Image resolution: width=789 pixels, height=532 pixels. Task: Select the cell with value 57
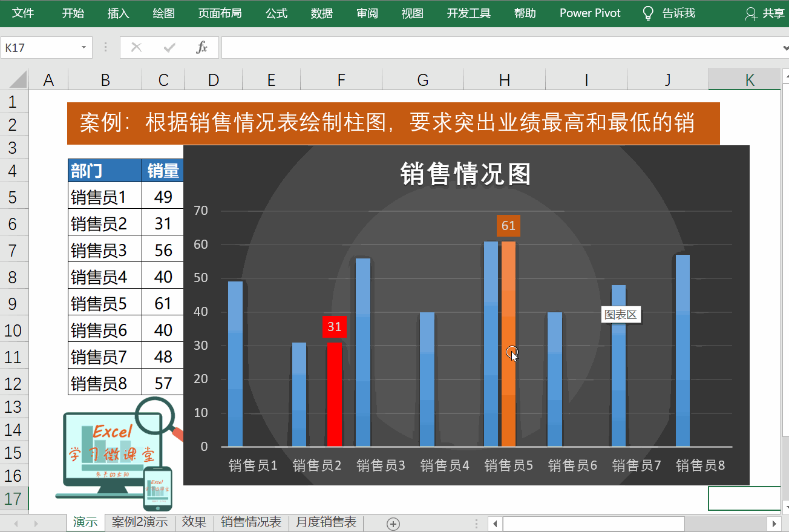163,383
